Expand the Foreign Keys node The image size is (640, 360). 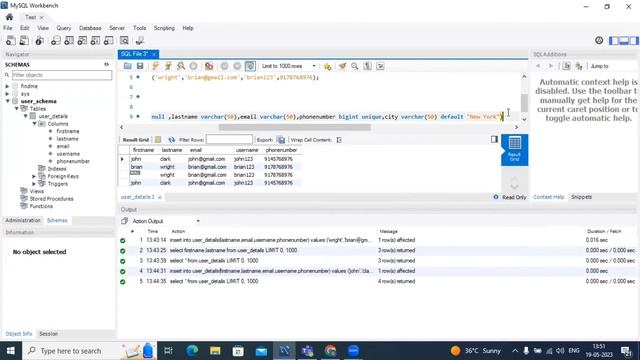click(x=34, y=176)
